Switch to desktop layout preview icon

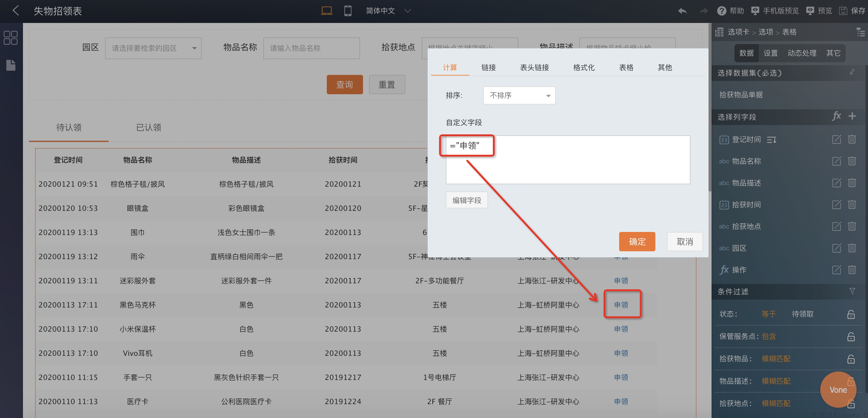pos(326,11)
